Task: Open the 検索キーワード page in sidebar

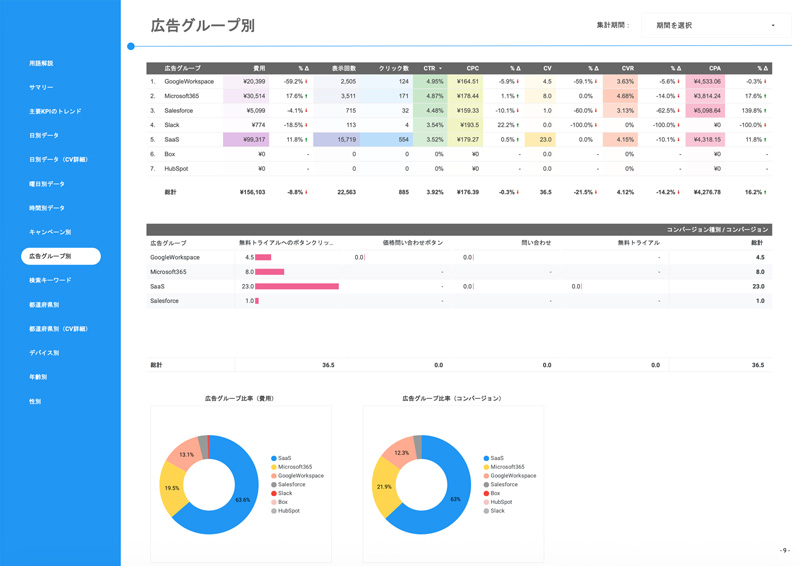Action: click(50, 281)
